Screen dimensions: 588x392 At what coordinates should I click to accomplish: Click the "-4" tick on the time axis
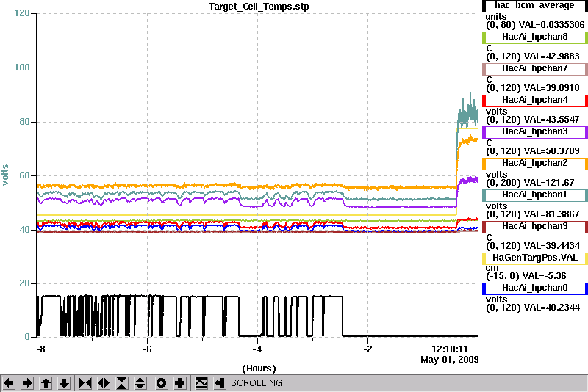click(x=257, y=349)
